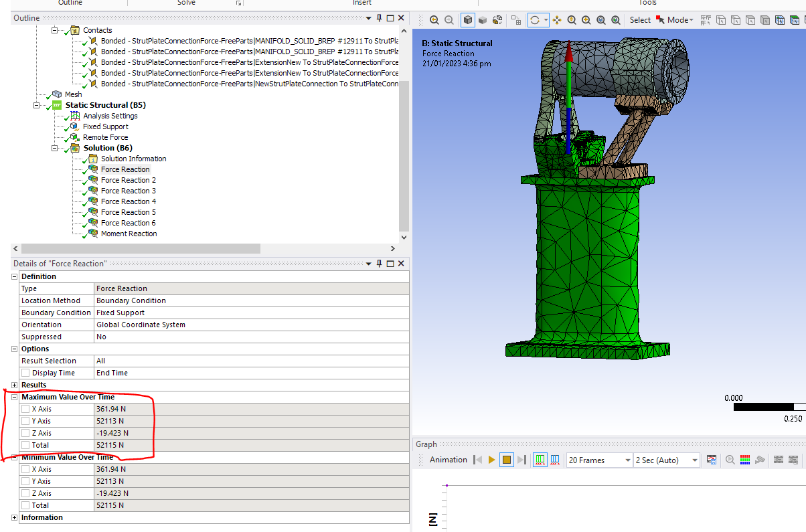Collapse the Solution (B6) tree node

(x=56, y=148)
